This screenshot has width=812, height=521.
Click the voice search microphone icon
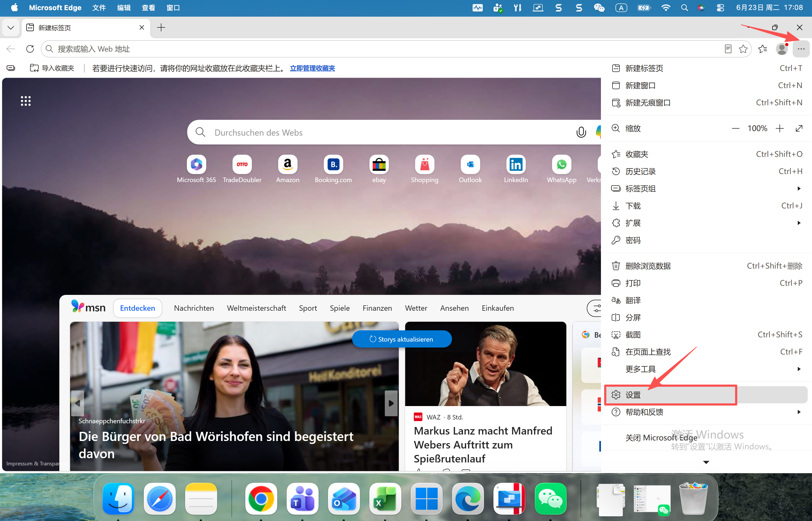point(581,132)
